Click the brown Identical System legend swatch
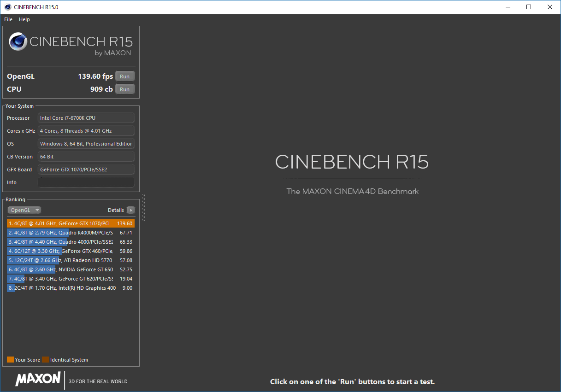Screen dimensions: 561x392 click(x=45, y=360)
